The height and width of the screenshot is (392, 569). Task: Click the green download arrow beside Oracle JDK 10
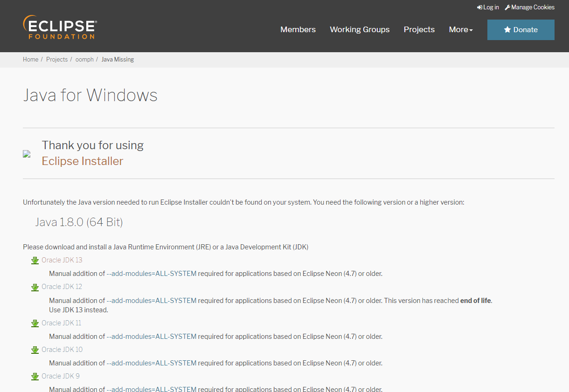coord(35,350)
